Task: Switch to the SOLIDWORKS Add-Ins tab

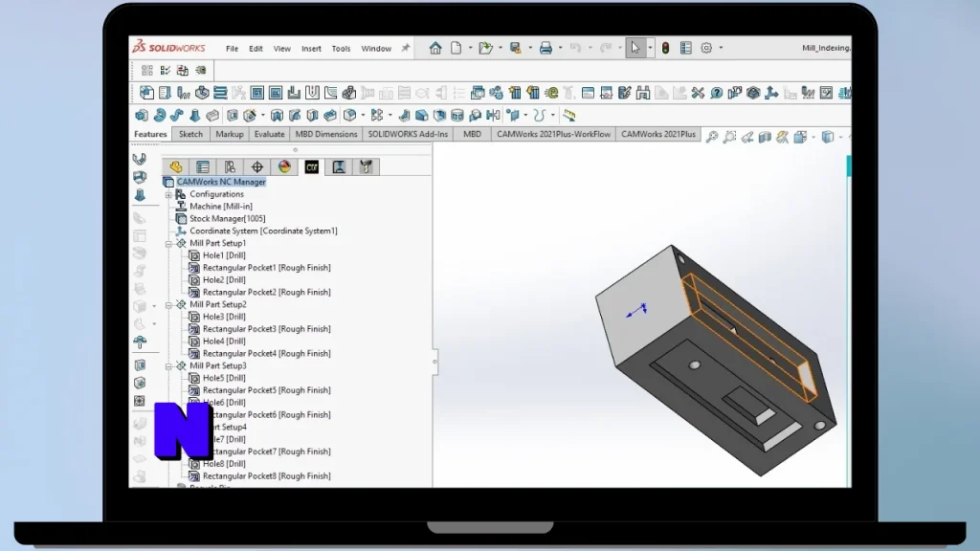Action: [x=408, y=134]
